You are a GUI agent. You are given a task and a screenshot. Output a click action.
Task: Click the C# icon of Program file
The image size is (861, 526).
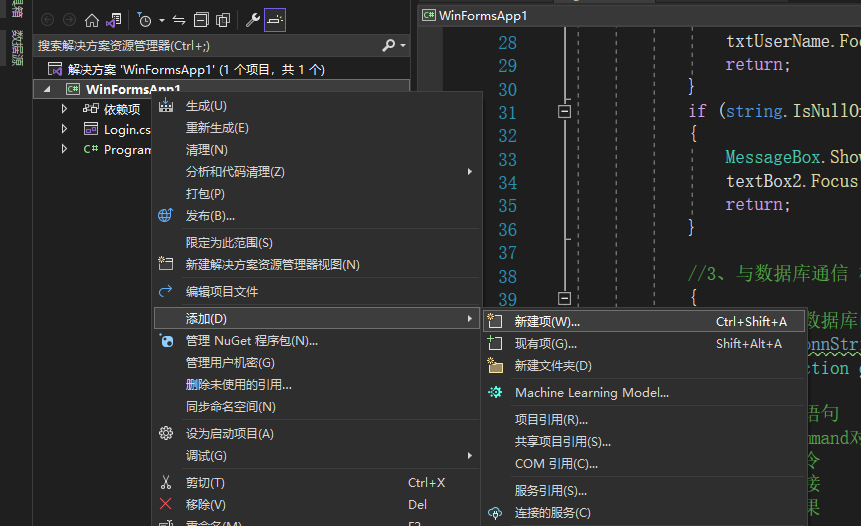[x=91, y=149]
